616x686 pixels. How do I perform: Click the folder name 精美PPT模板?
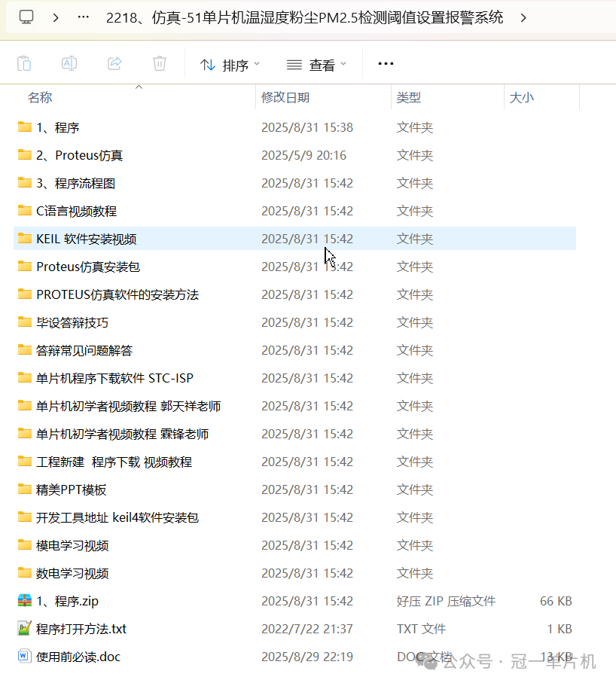coord(71,490)
